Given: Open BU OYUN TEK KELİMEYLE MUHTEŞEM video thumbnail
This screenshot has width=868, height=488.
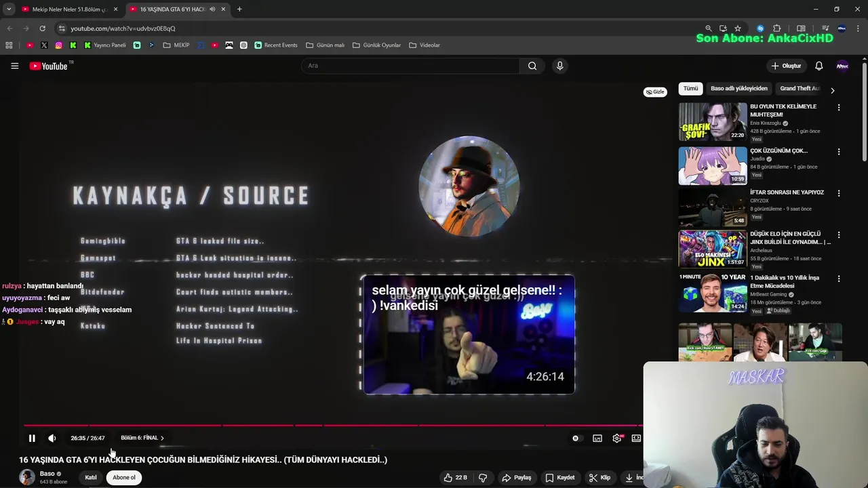Looking at the screenshot, I should [713, 121].
